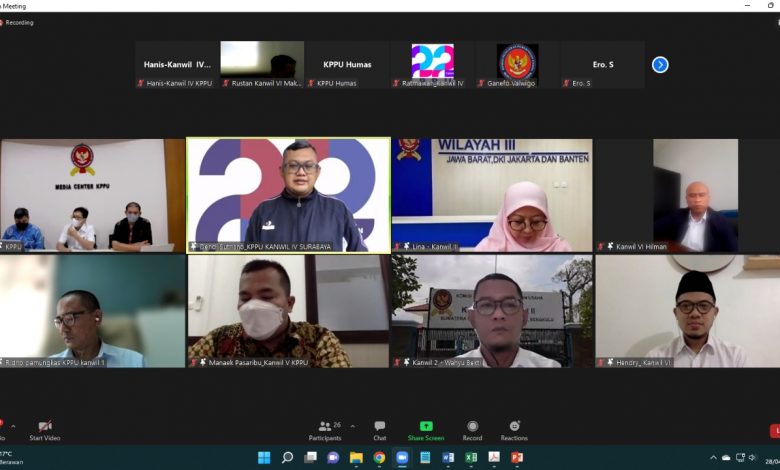Click the Windows Start button in taskbar

pyautogui.click(x=264, y=458)
